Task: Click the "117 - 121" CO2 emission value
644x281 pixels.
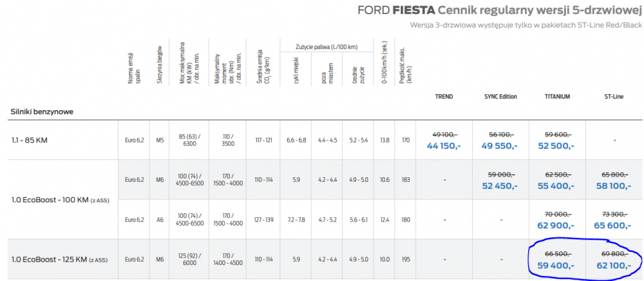Action: [x=263, y=140]
